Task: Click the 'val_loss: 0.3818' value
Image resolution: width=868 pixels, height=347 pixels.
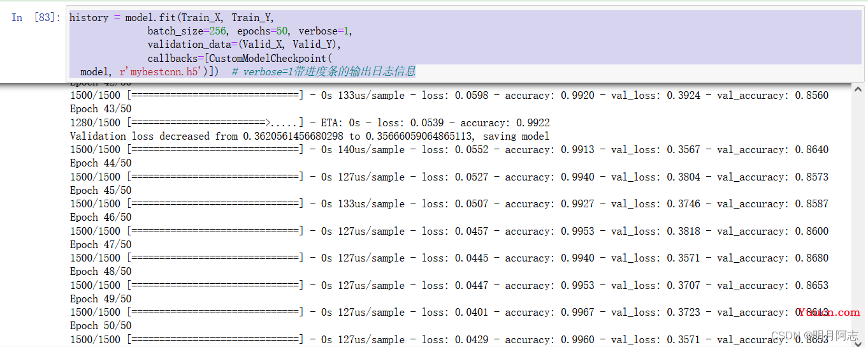Action: [x=655, y=231]
